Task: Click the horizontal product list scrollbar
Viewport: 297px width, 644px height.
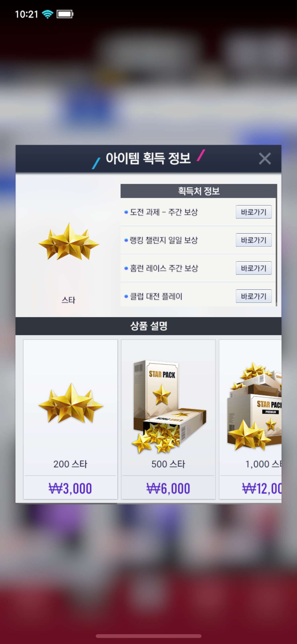Action: click(66, 503)
